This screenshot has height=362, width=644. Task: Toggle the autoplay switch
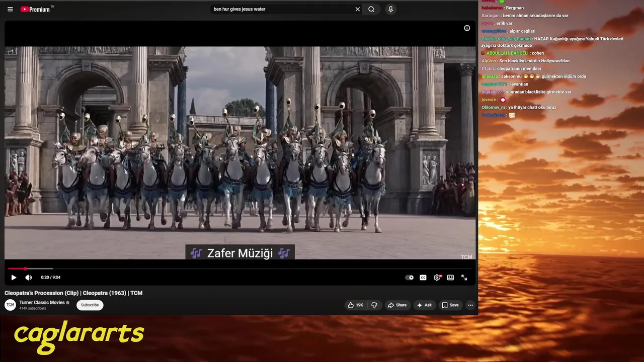(410, 278)
